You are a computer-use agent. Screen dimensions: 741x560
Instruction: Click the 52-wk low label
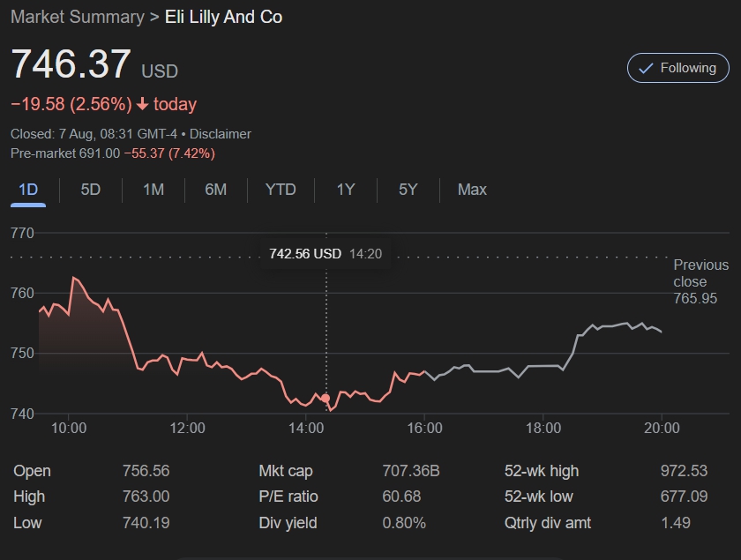pyautogui.click(x=539, y=497)
